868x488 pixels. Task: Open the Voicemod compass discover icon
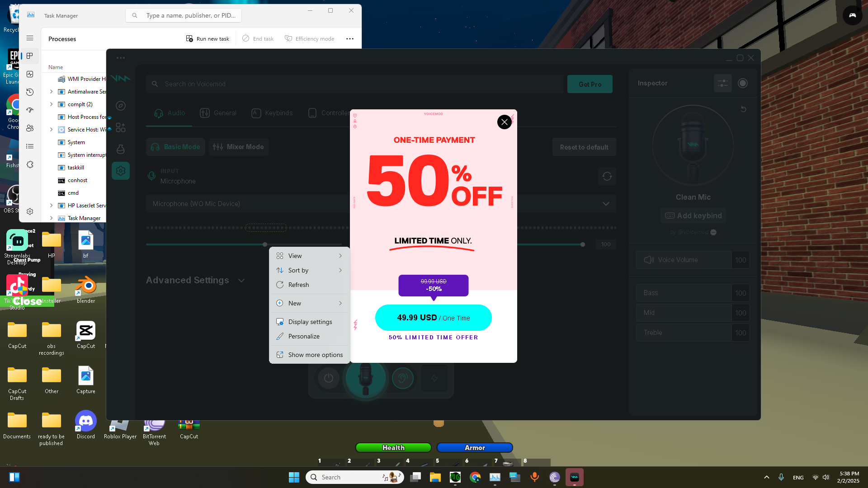coord(121,106)
